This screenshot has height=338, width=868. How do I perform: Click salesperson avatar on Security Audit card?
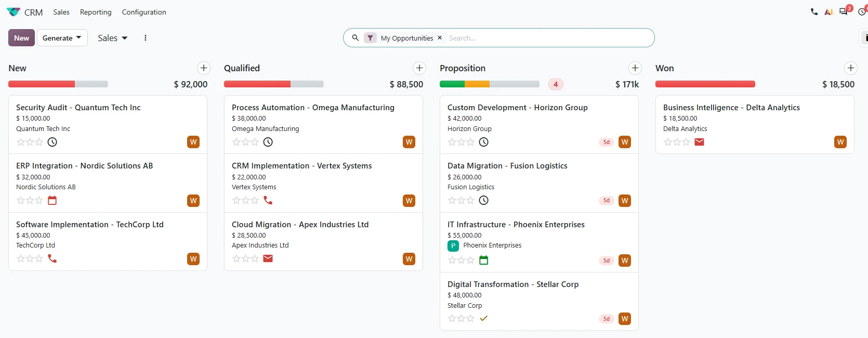tap(193, 142)
